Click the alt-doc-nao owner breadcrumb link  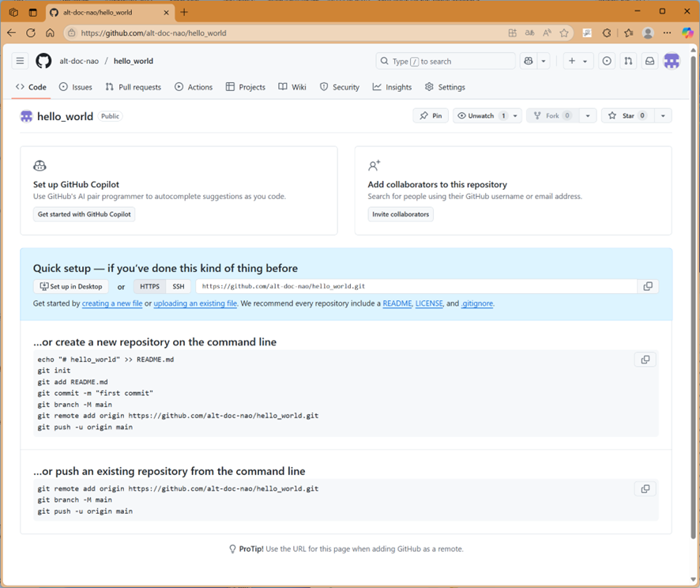click(x=79, y=61)
